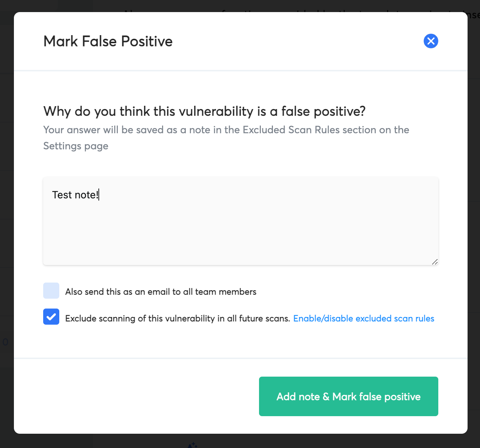The height and width of the screenshot is (448, 480).
Task: Enable emailing the note to all team members
Action: [51, 291]
